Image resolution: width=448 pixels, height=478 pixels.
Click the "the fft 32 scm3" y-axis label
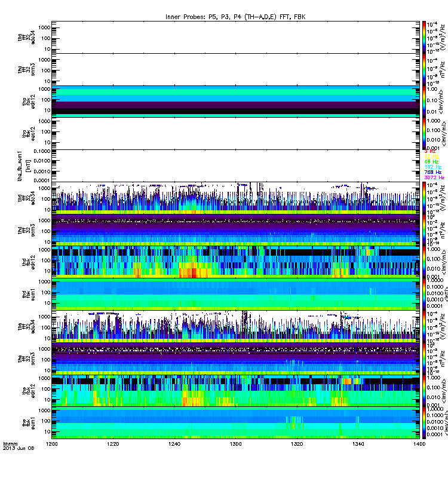point(26,359)
